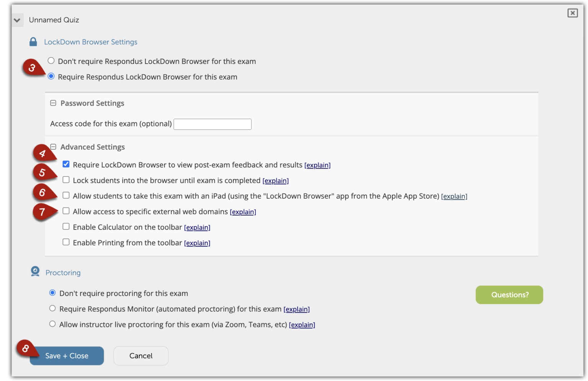
Task: Close the dialog with the X icon
Action: pyautogui.click(x=572, y=13)
